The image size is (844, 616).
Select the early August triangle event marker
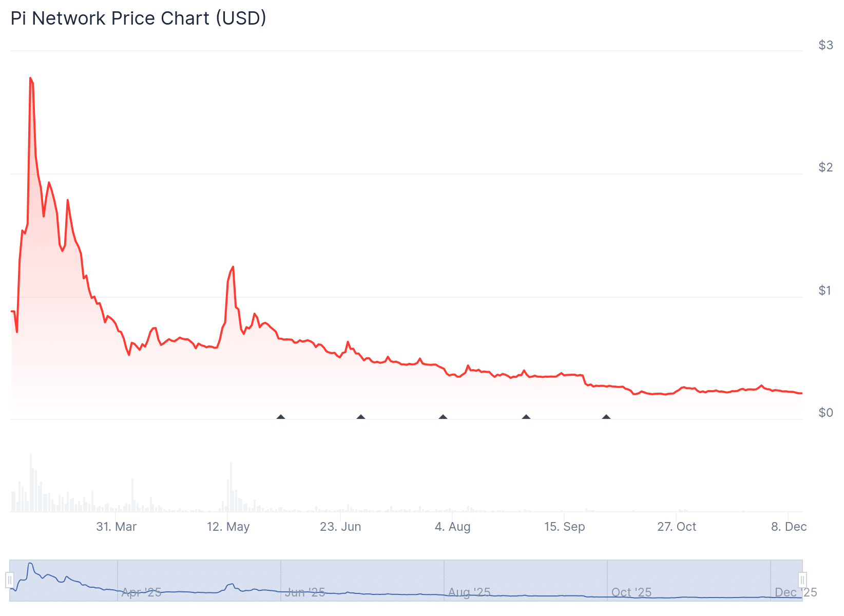coord(443,417)
